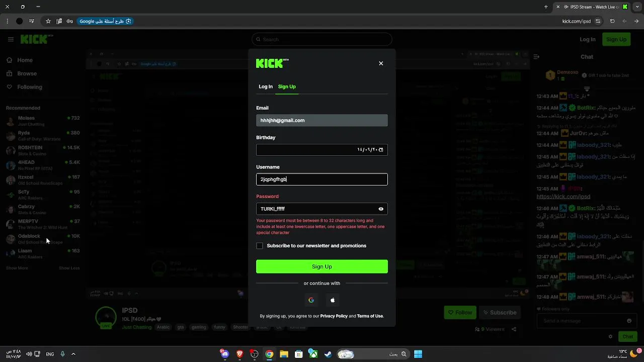Viewport: 644px width, 362px height.
Task: Click Sign Up button in page header
Action: (x=616, y=39)
